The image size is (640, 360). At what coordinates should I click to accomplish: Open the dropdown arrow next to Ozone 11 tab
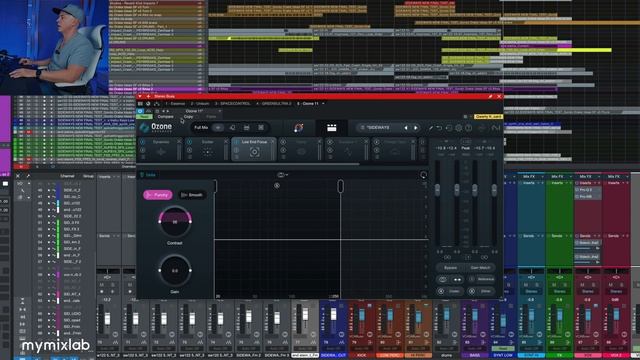324,104
